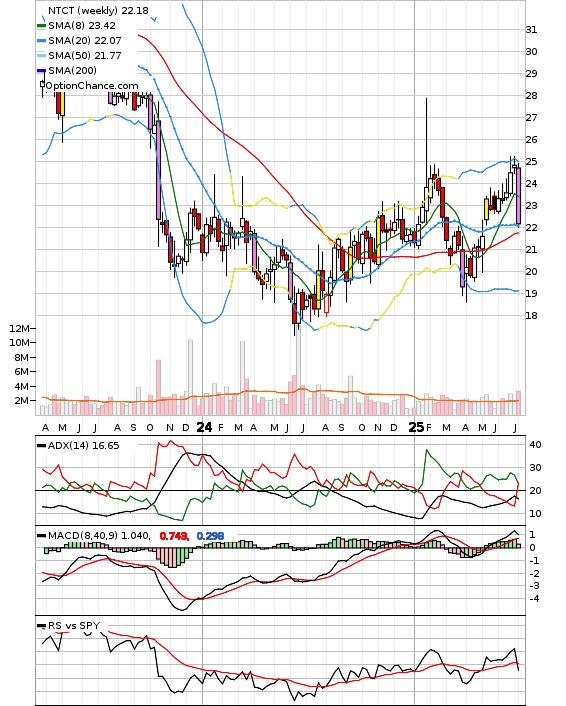Image resolution: width=566 pixels, height=706 pixels.
Task: Click the light-blue SMA(50) legend swatch
Action: click(41, 55)
